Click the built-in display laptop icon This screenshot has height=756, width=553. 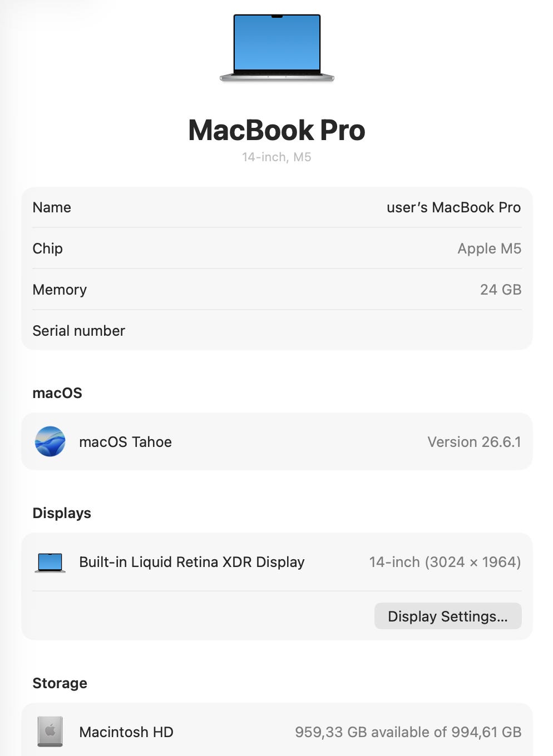(x=50, y=562)
